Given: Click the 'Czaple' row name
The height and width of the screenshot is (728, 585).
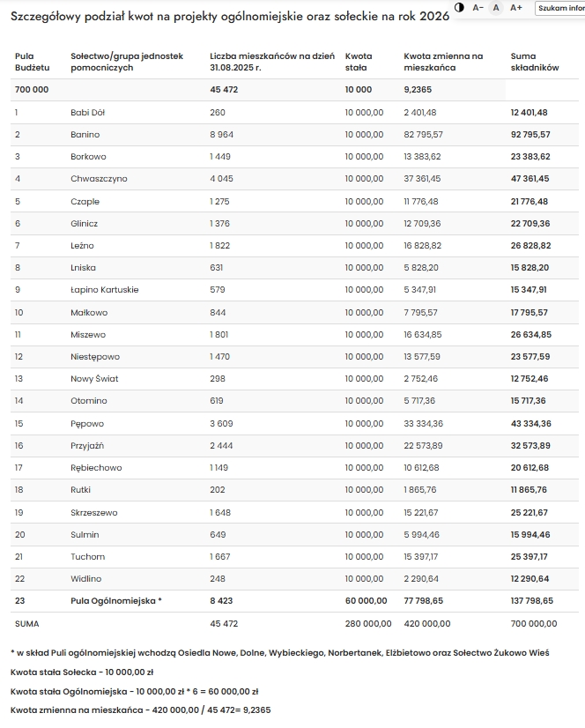Looking at the screenshot, I should pos(85,202).
